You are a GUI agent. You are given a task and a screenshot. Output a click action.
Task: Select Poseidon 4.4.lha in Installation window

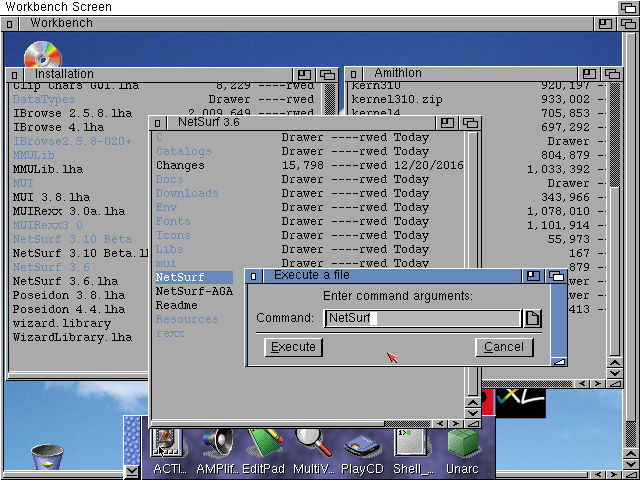click(69, 309)
